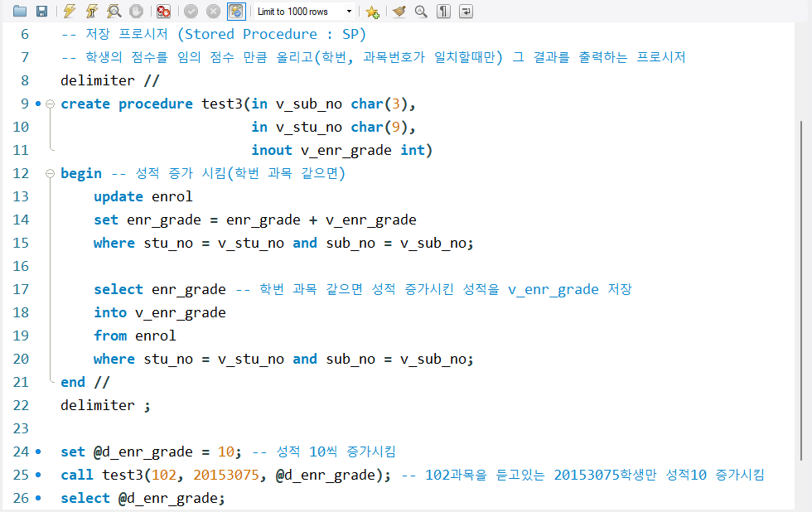Click the statement marker dot on line 24
Screen dimensions: 812x512
38,452
